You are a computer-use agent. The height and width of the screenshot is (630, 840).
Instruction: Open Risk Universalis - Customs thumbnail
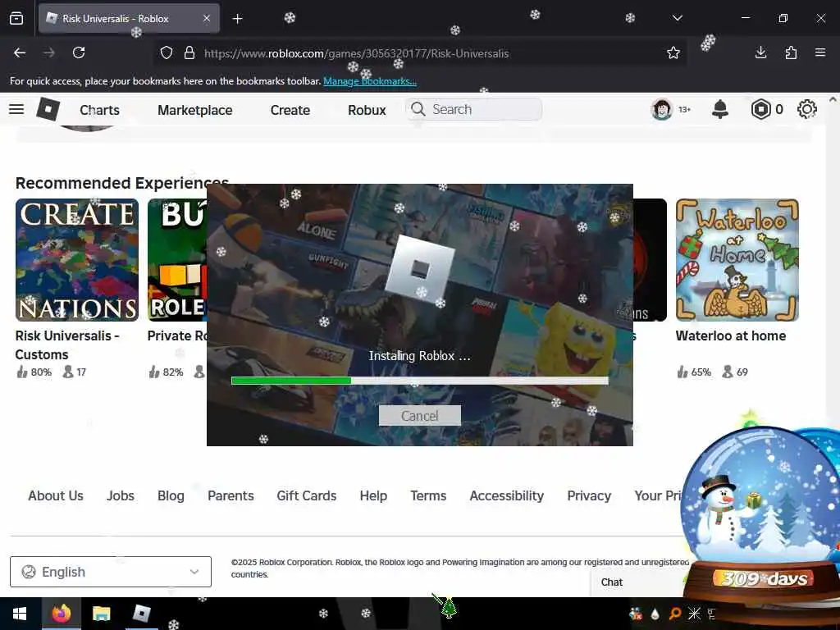(x=77, y=260)
